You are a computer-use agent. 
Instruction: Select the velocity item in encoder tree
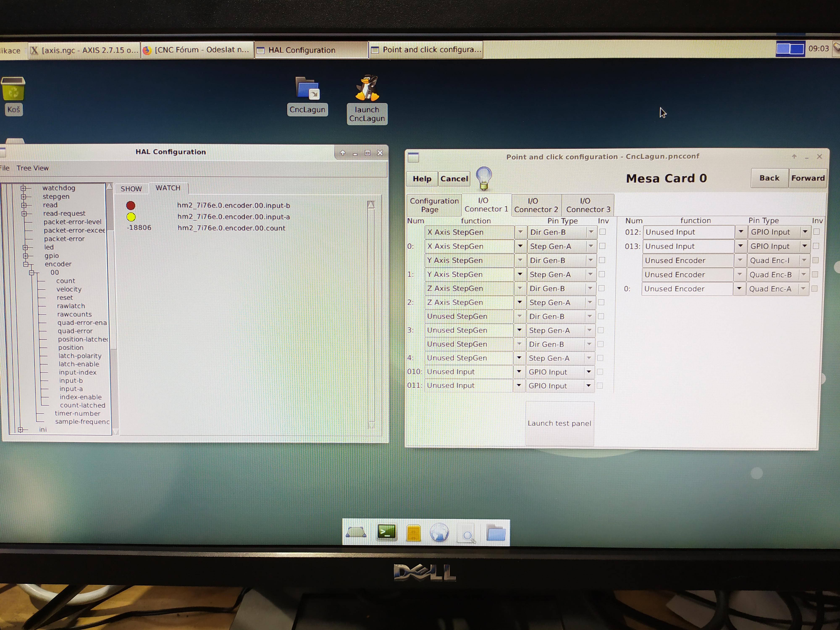pyautogui.click(x=69, y=289)
